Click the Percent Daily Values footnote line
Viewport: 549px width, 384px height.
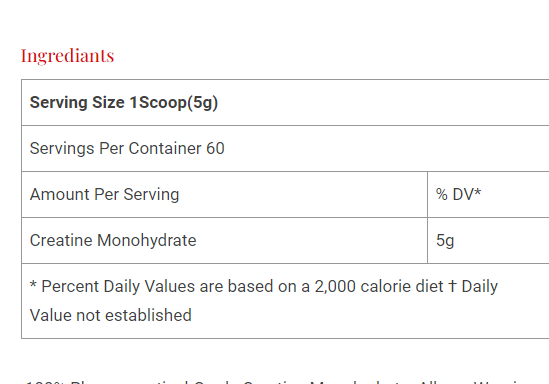(264, 286)
